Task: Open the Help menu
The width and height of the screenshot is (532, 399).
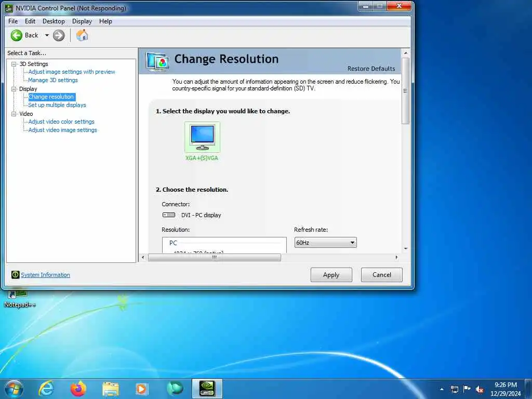Action: coord(105,21)
